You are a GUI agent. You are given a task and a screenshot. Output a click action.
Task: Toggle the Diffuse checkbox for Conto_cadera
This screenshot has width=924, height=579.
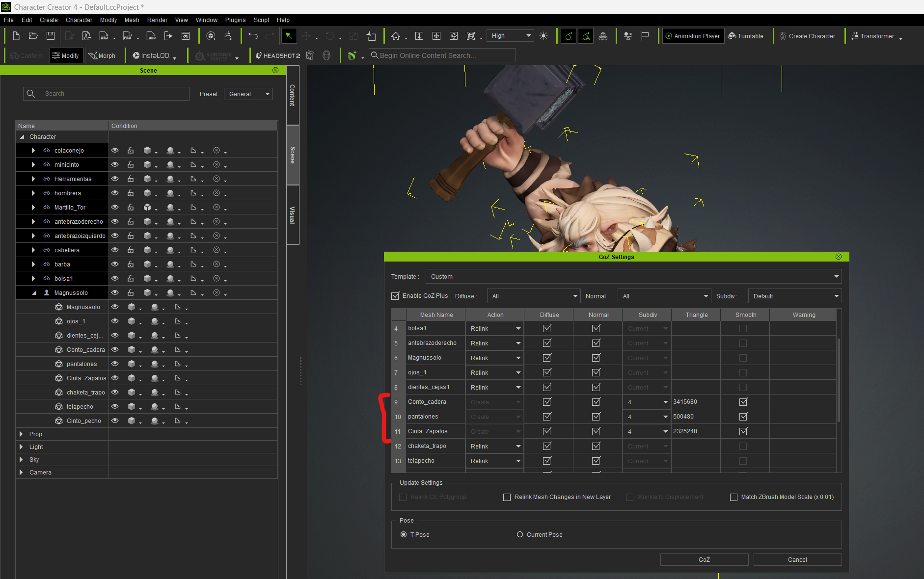click(547, 402)
